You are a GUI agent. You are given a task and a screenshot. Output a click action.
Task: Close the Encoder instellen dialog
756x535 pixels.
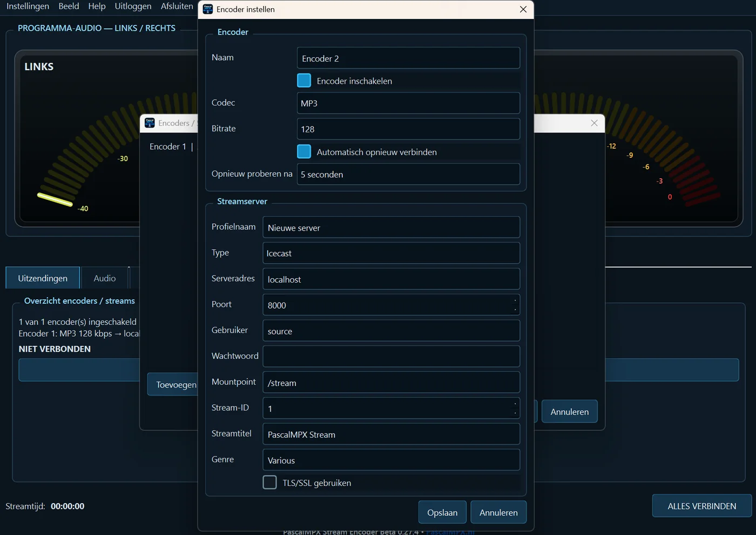(x=523, y=9)
